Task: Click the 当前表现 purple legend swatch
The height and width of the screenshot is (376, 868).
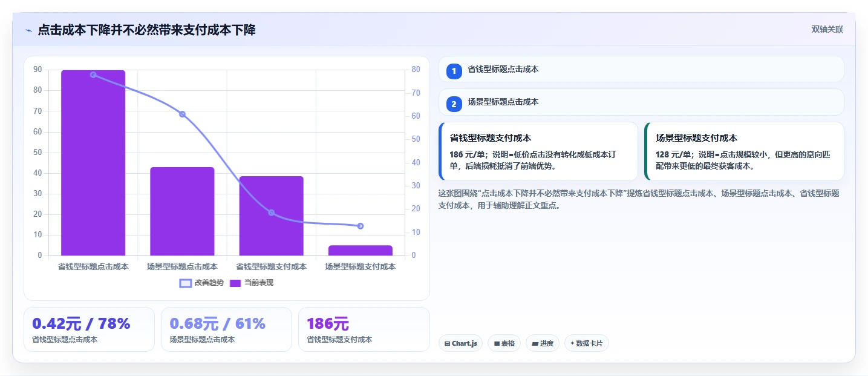Action: tap(235, 283)
